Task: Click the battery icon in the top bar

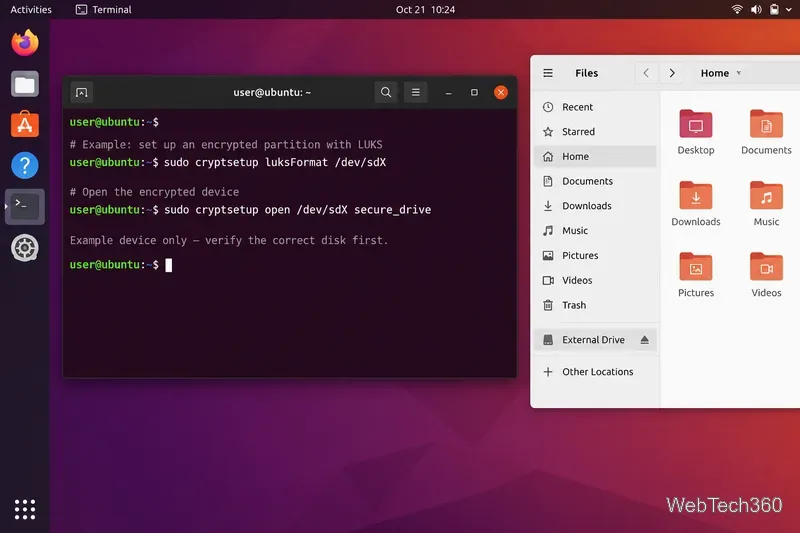Action: click(x=774, y=9)
